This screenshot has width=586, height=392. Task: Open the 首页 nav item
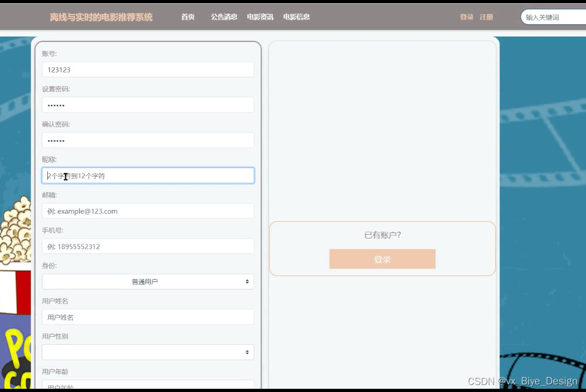tap(187, 17)
